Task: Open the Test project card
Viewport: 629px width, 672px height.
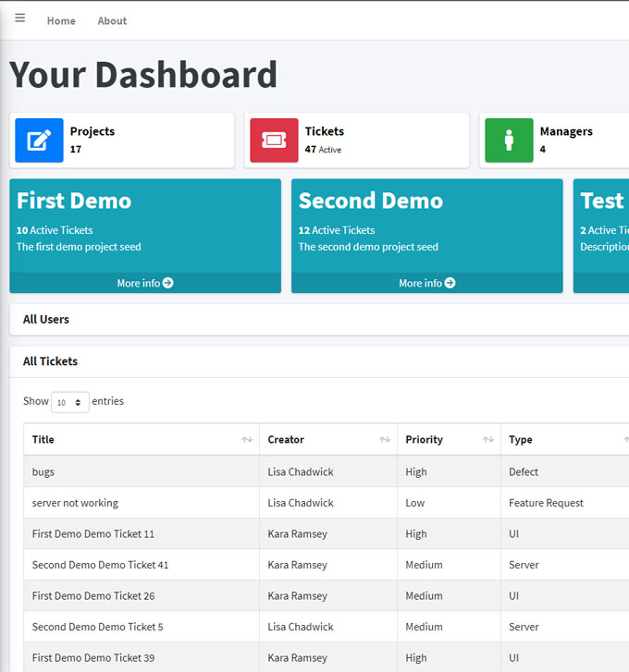Action: [601, 222]
